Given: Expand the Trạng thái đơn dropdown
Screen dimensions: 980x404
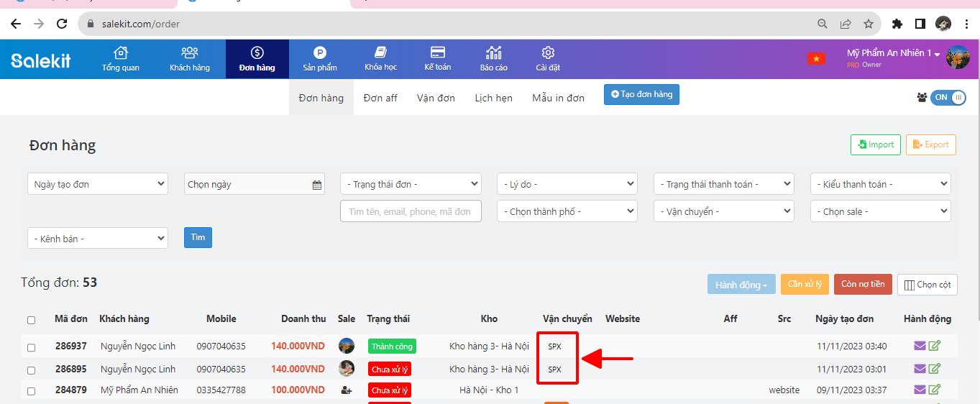Looking at the screenshot, I should pyautogui.click(x=411, y=184).
